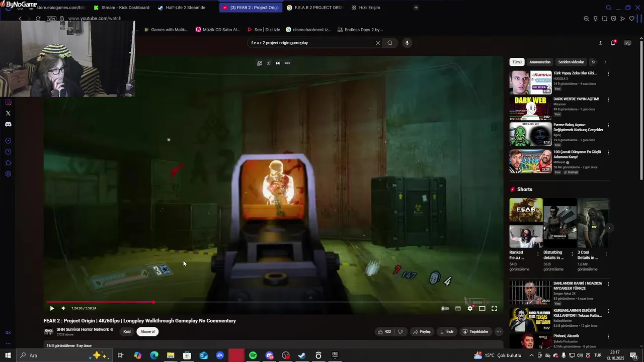Enter fullscreen video mode
Image resolution: width=644 pixels, height=362 pixels.
click(x=494, y=308)
